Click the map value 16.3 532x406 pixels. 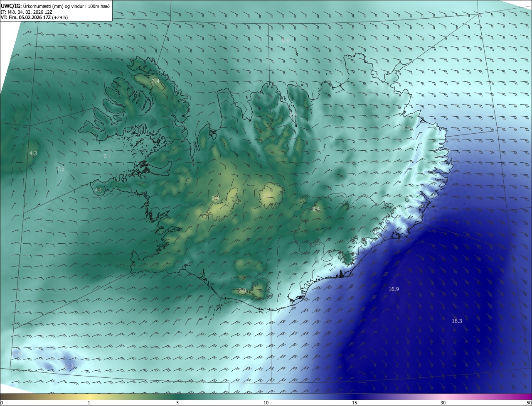coord(457,321)
